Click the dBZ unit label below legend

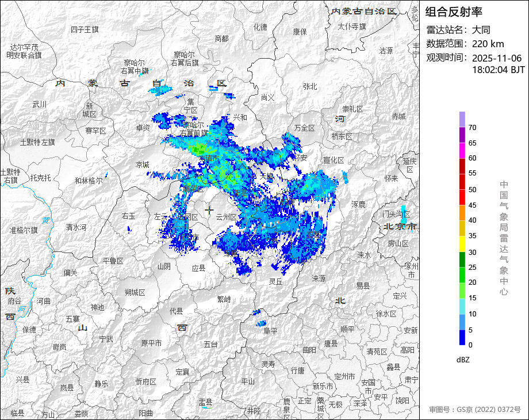coord(463,360)
